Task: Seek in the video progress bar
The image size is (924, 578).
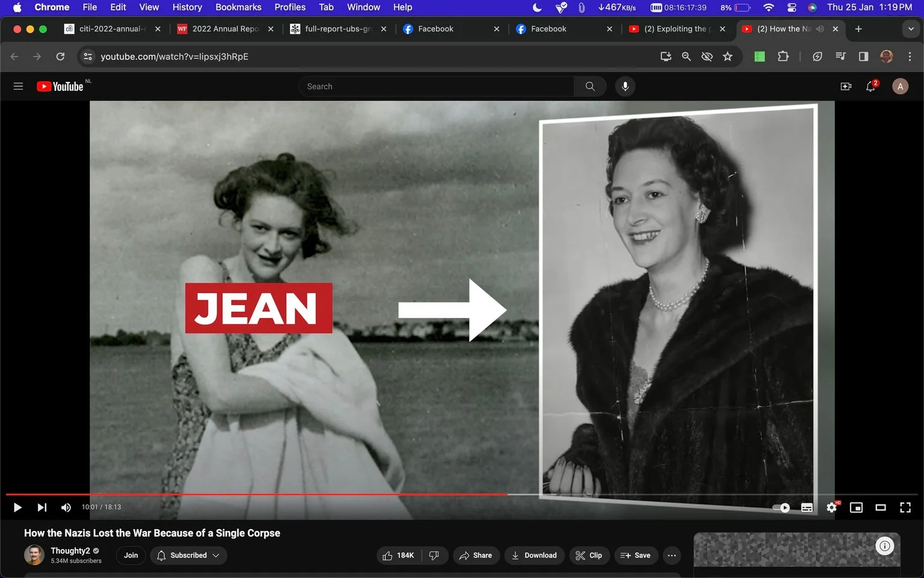Action: click(x=462, y=494)
